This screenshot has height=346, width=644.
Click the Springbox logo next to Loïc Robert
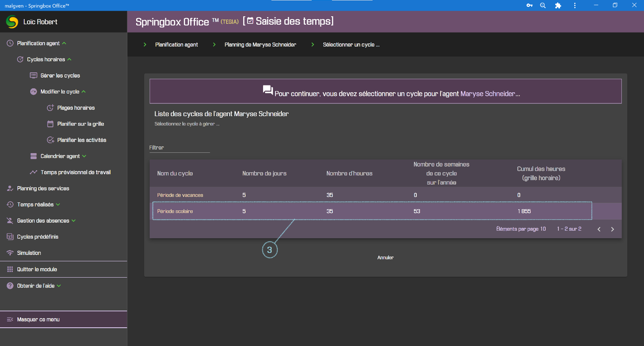point(12,22)
